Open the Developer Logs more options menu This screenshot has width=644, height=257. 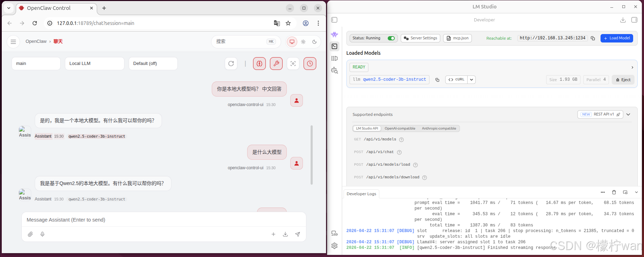point(603,192)
